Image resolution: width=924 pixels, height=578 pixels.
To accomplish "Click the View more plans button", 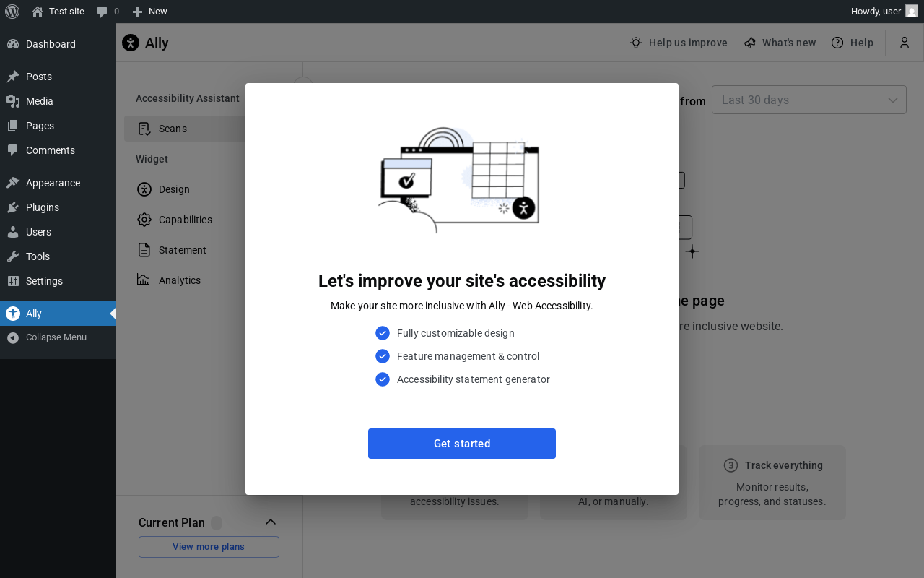I will click(209, 547).
